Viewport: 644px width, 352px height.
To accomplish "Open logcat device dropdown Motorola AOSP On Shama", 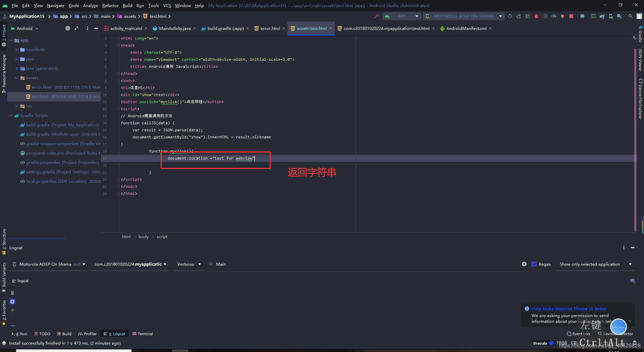I will click(x=49, y=264).
